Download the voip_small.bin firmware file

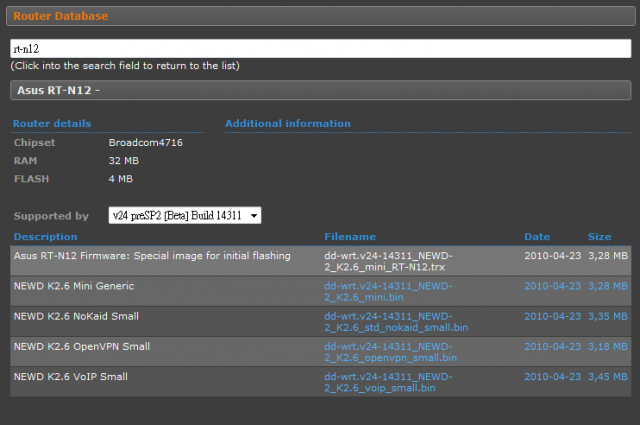[388, 382]
